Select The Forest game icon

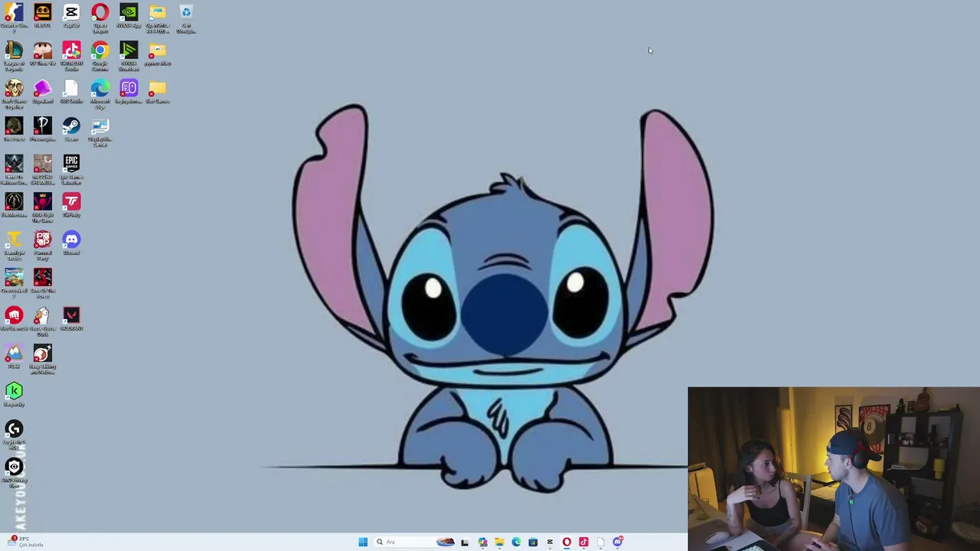pyautogui.click(x=14, y=130)
